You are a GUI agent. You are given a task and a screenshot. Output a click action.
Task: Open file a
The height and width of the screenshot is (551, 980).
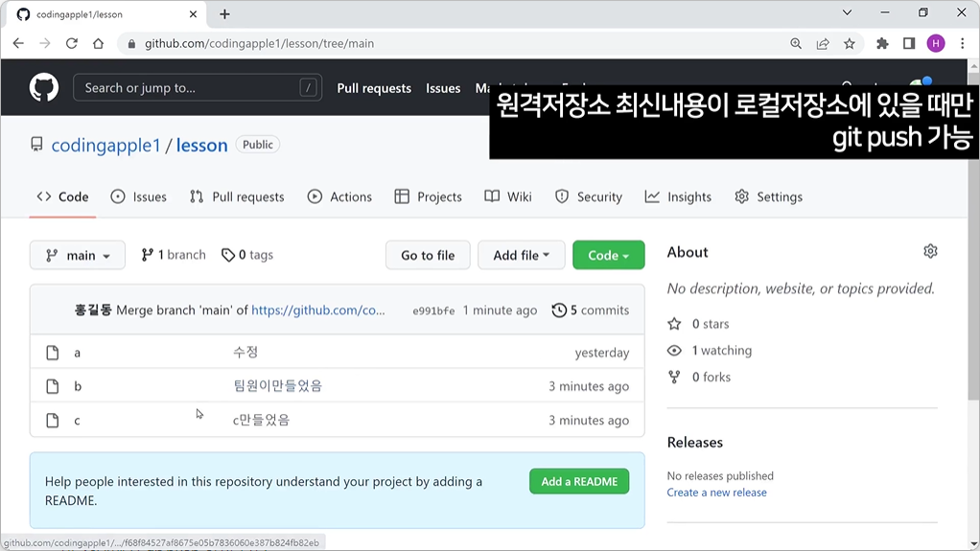point(77,353)
